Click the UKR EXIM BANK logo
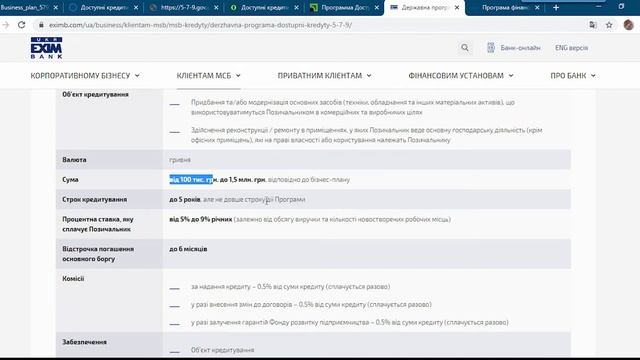This screenshot has height=360, width=640. (x=46, y=48)
